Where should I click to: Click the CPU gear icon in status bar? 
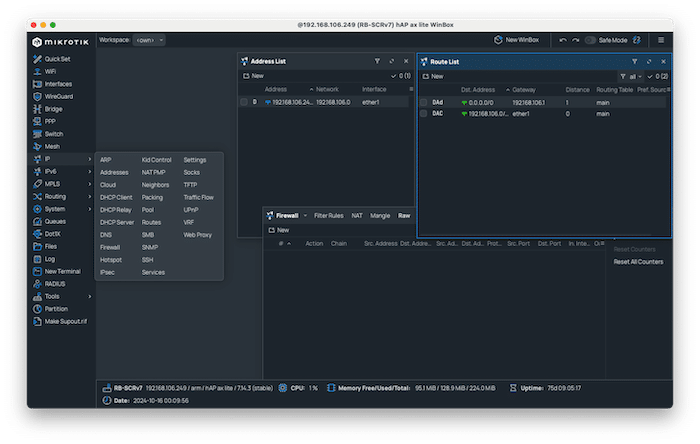pos(283,388)
